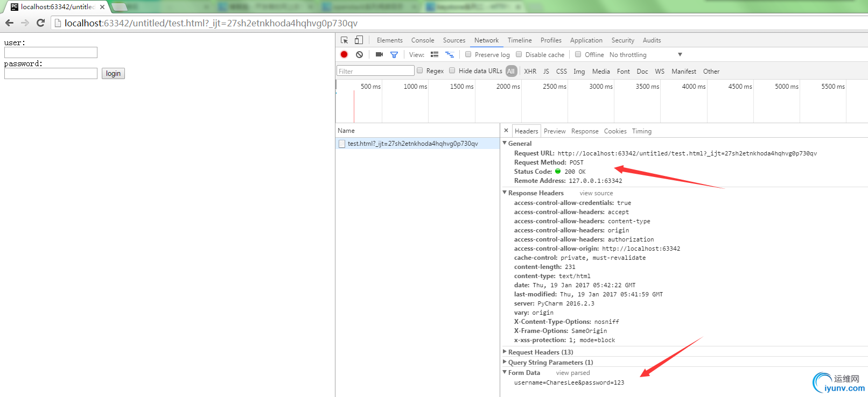The image size is (868, 397).
Task: Collapse the General section
Action: tap(505, 143)
